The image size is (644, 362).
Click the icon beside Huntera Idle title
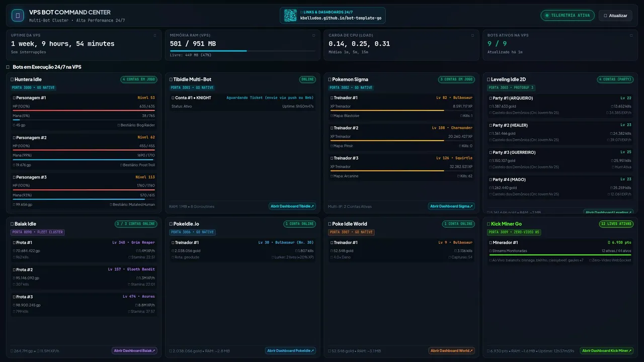tap(12, 79)
